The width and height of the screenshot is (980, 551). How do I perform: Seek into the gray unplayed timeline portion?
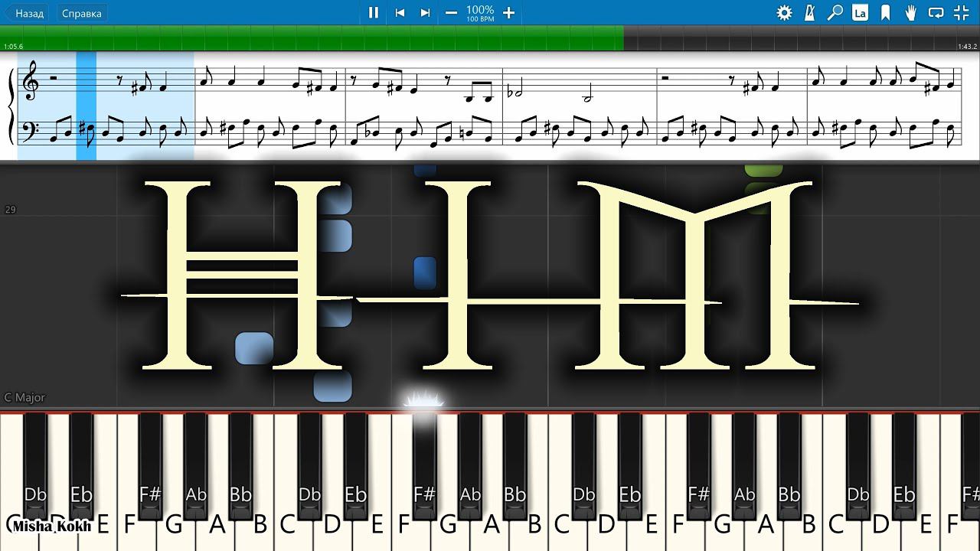click(802, 37)
